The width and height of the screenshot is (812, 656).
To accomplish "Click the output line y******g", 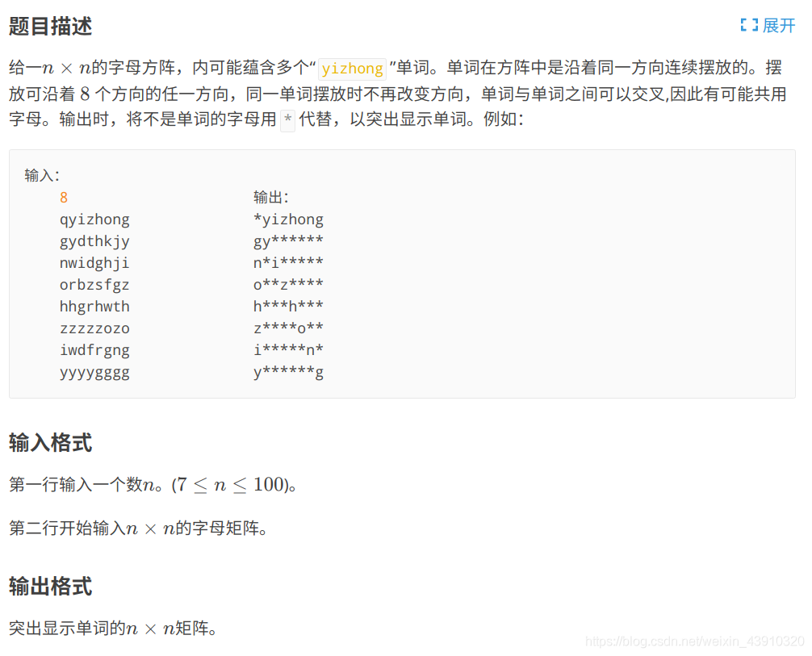I will click(289, 372).
